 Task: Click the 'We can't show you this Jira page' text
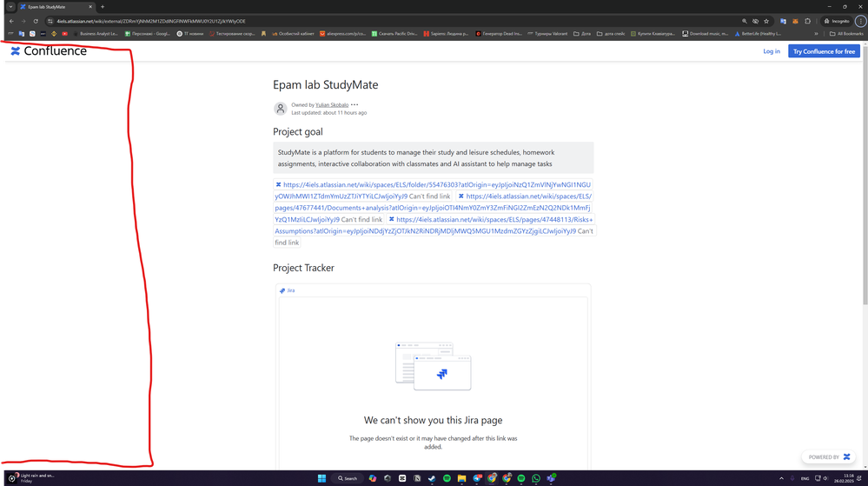[433, 421]
